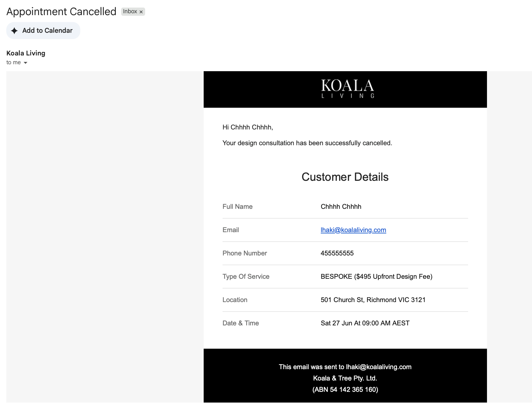
Task: Click the Koala & Tree Pty. Ltd. text
Action: (x=345, y=378)
